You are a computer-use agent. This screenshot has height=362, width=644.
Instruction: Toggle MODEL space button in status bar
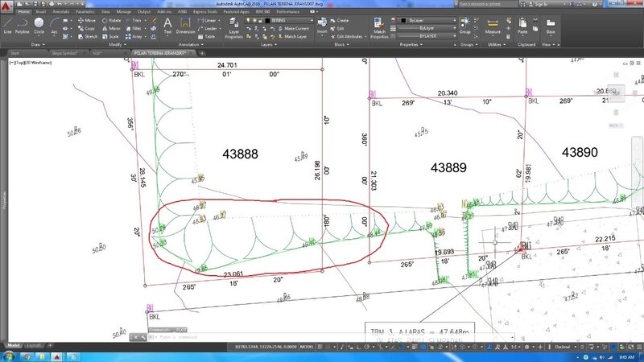[306, 346]
